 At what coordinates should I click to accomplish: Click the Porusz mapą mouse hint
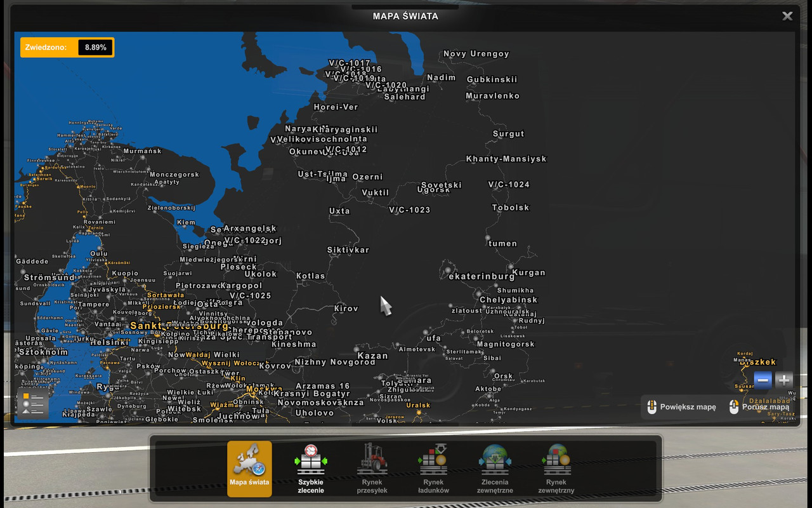point(759,407)
